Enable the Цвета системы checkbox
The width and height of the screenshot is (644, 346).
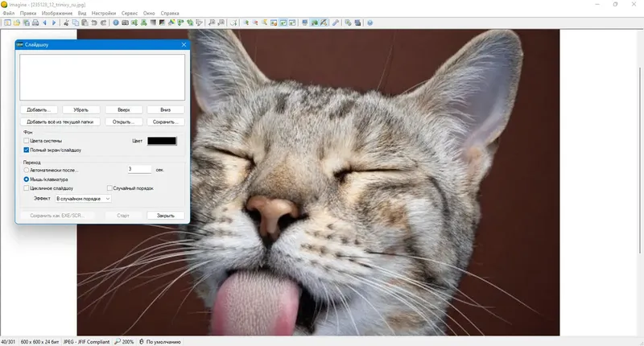click(27, 141)
